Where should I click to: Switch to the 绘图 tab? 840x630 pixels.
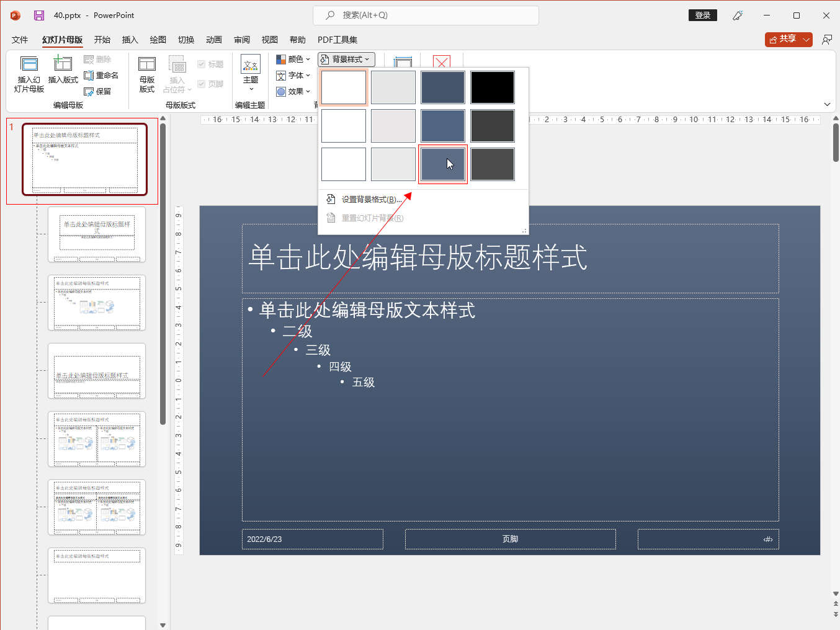(x=158, y=40)
